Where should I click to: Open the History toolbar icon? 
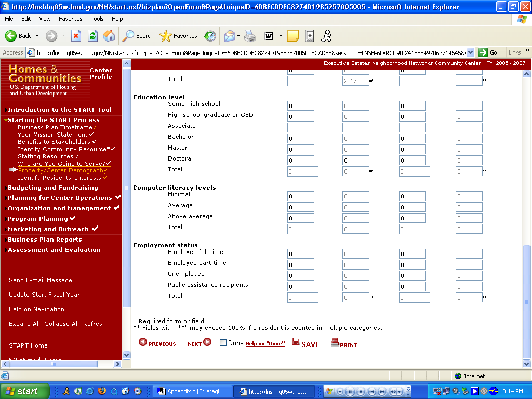click(x=210, y=36)
